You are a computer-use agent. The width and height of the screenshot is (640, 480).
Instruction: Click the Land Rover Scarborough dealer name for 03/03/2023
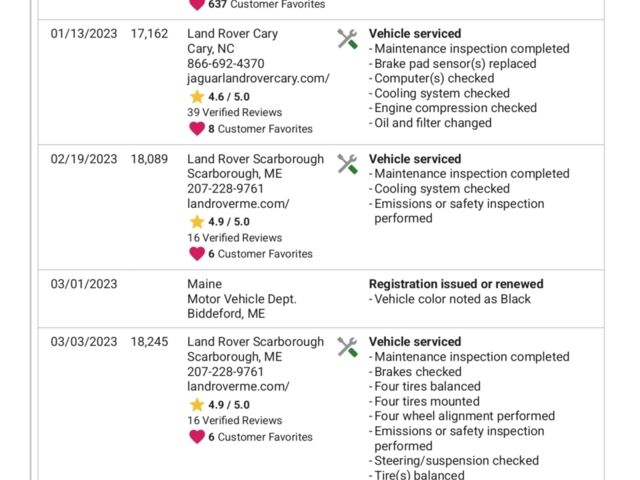tap(256, 342)
